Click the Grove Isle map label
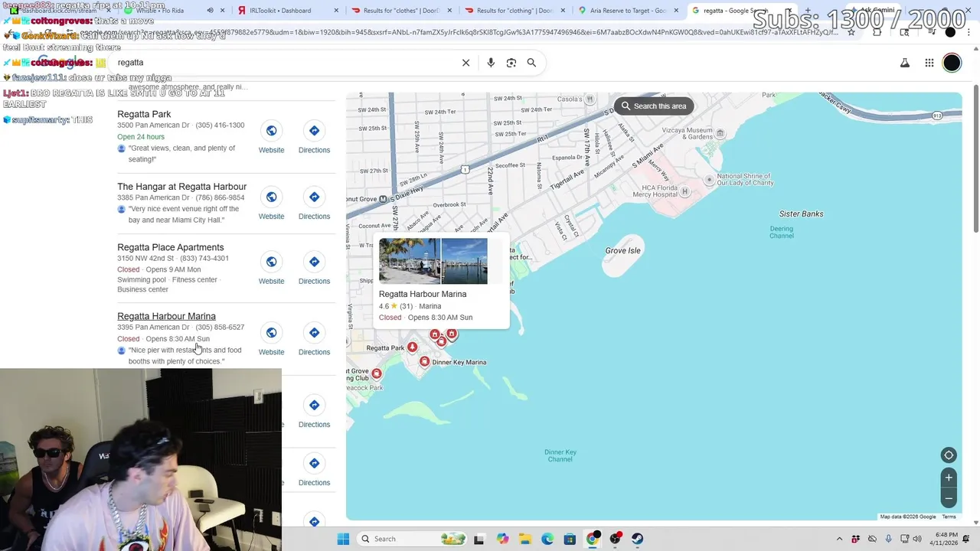The height and width of the screenshot is (551, 980). [x=622, y=250]
